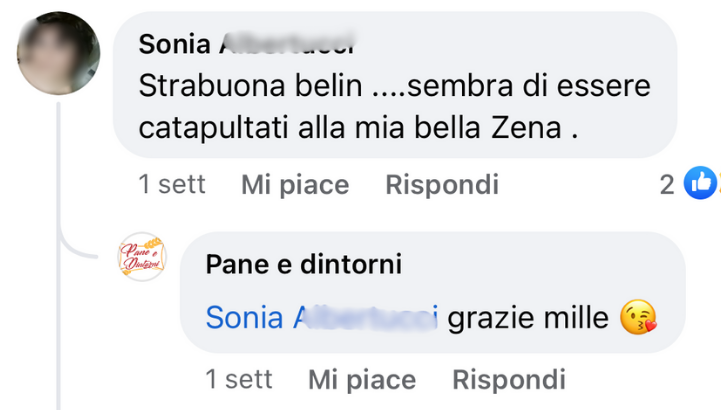Open the 1 sett timestamp of the reply
This screenshot has height=410, width=721.
pos(239,380)
